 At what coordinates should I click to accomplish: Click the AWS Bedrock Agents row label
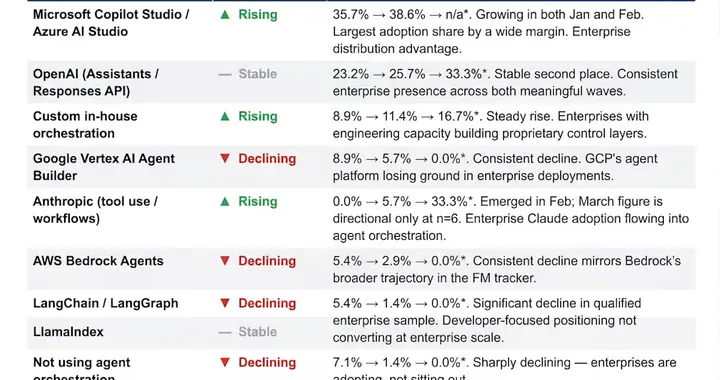(98, 261)
